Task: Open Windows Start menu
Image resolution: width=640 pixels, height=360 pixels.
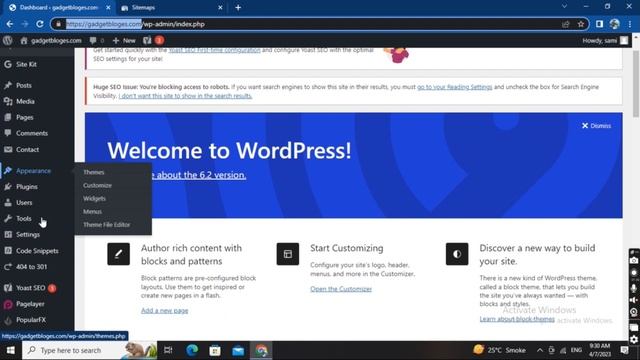Action: click(11, 350)
